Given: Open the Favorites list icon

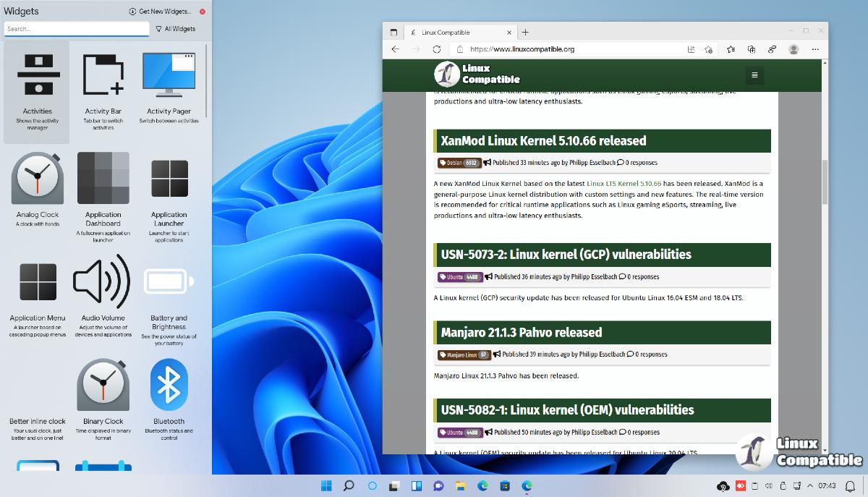Looking at the screenshot, I should coord(731,49).
